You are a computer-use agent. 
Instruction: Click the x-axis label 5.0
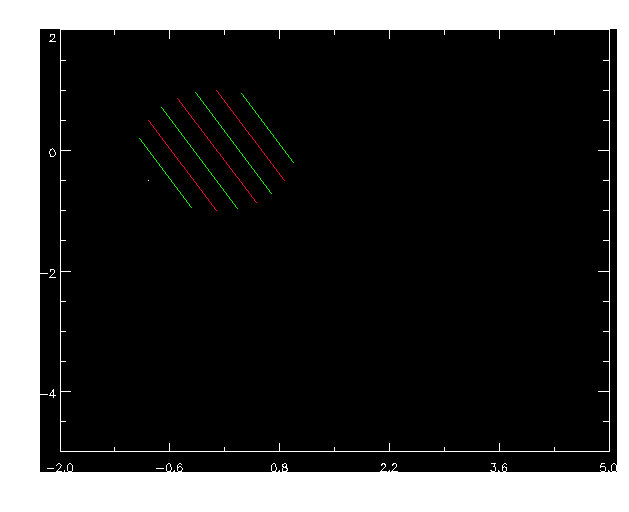click(608, 467)
